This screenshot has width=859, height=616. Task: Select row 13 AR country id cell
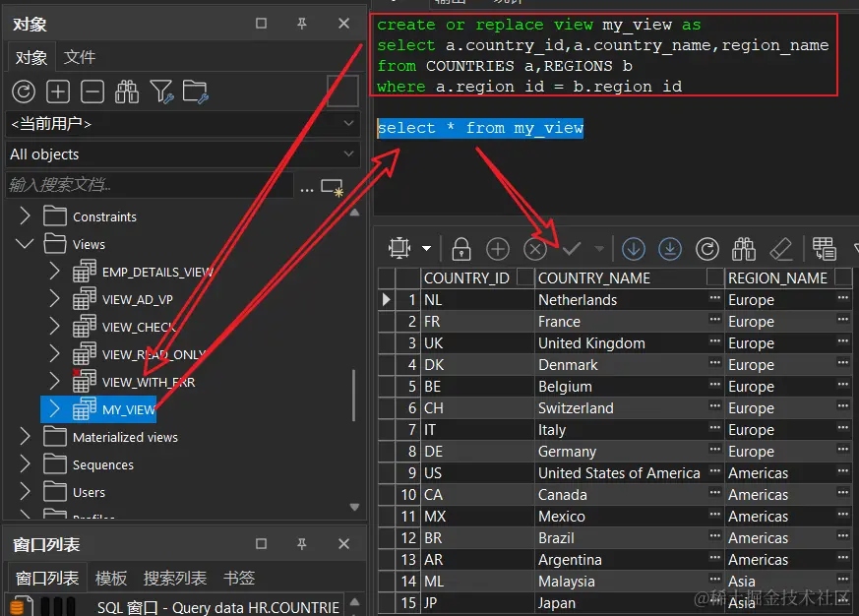coord(477,560)
